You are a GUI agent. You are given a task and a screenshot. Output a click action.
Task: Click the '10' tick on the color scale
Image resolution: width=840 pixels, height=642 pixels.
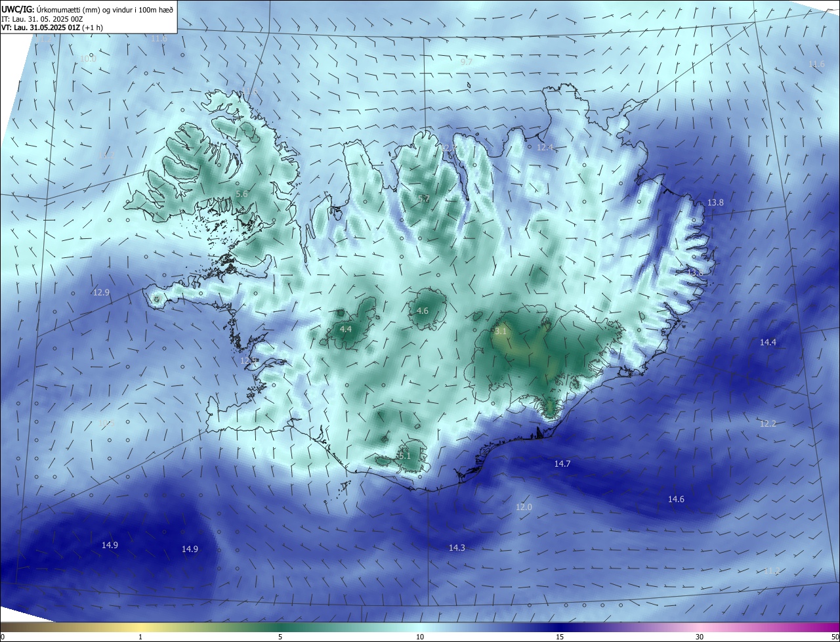pos(420,637)
